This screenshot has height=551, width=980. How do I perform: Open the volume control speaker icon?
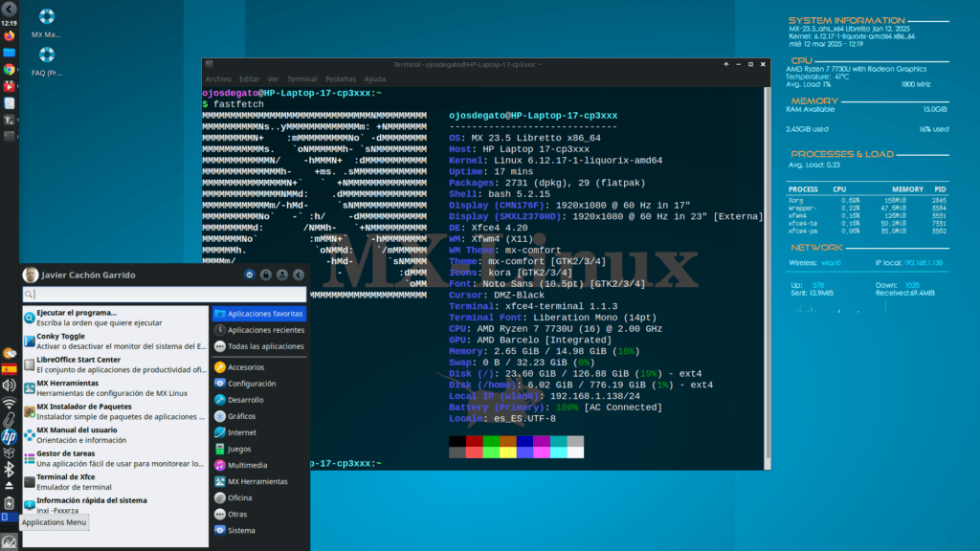[9, 386]
